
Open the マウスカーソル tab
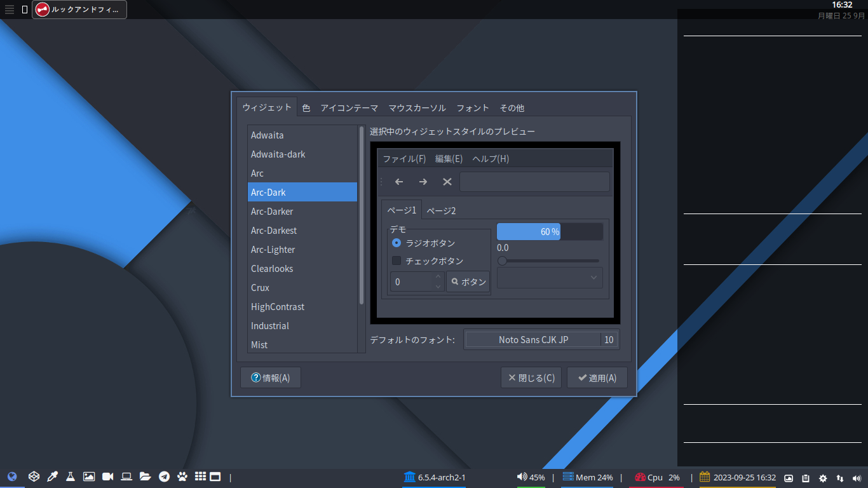(417, 108)
